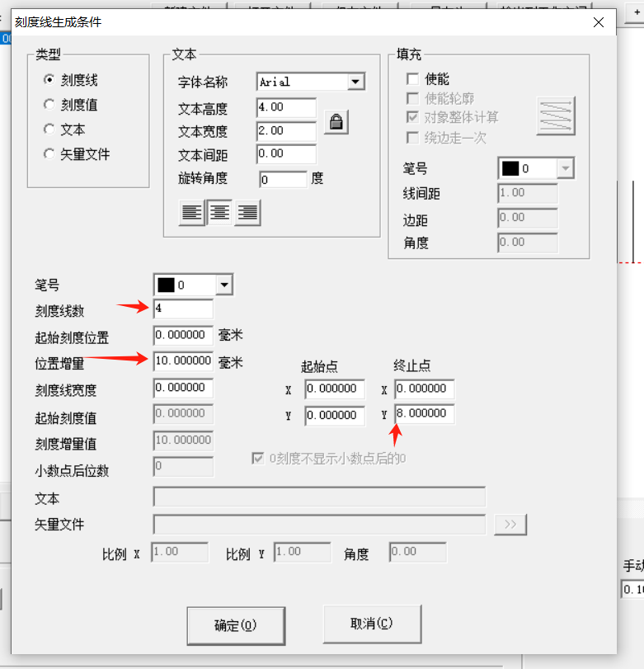Image resolution: width=644 pixels, height=669 pixels.
Task: Click the 文本高度 field showing 4.00
Action: click(x=286, y=107)
